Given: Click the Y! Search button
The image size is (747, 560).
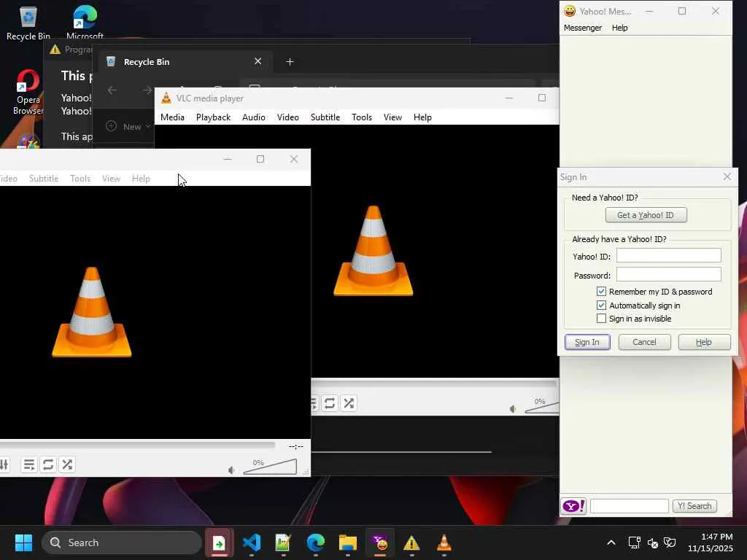Looking at the screenshot, I should click(x=694, y=506).
